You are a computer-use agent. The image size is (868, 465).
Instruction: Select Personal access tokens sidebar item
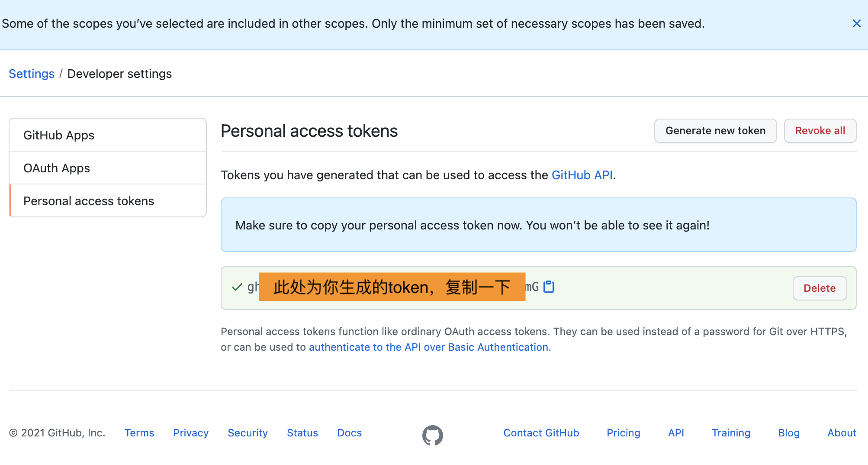[108, 201]
